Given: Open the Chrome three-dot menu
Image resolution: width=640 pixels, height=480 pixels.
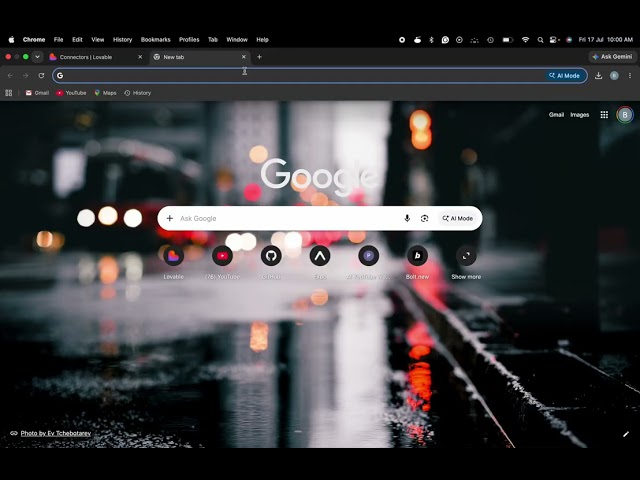Looking at the screenshot, I should pos(630,76).
